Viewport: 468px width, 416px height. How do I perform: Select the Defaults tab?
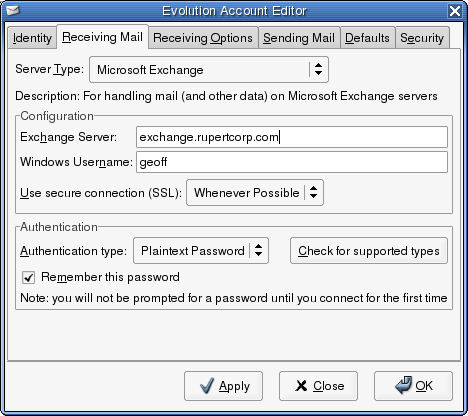[x=367, y=38]
